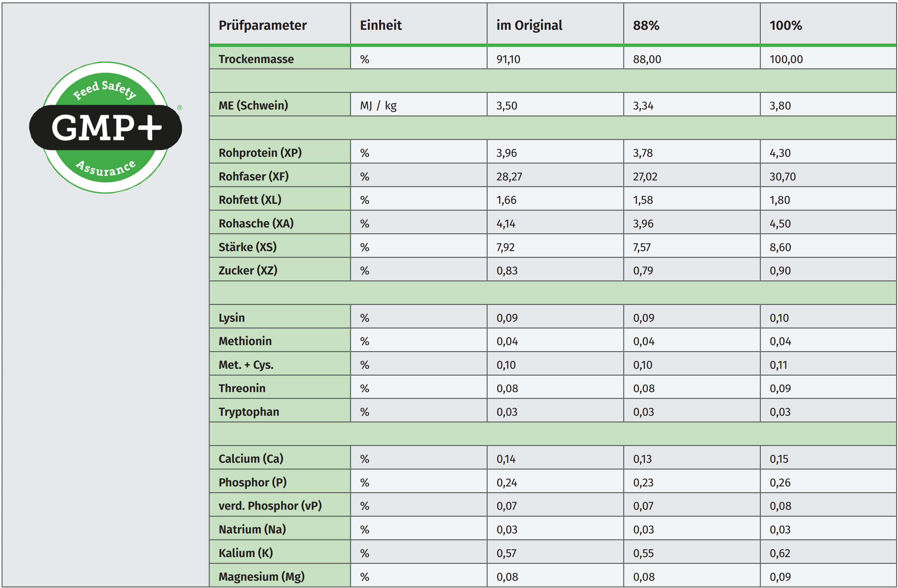Click the Rohfett (XL) row label
The height and width of the screenshot is (588, 898).
[250, 200]
